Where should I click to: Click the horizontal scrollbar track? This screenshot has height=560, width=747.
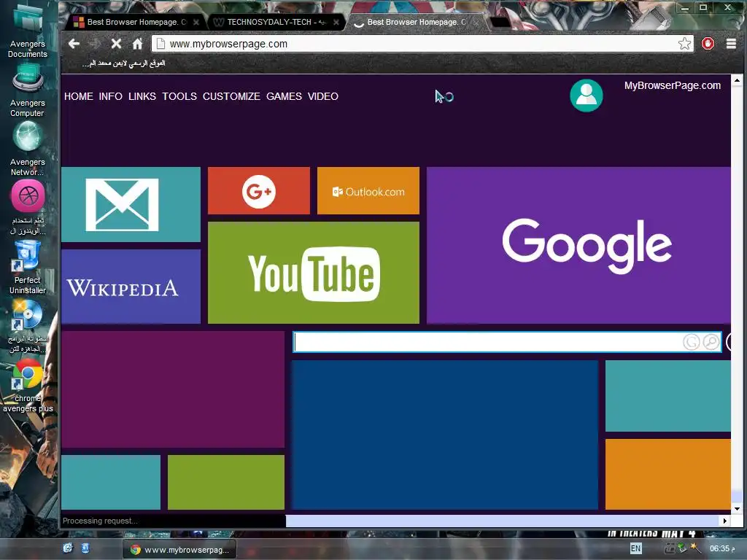click(x=503, y=521)
